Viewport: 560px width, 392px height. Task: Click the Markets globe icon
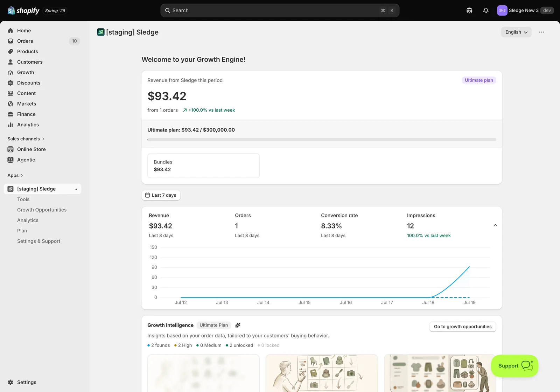click(x=10, y=104)
